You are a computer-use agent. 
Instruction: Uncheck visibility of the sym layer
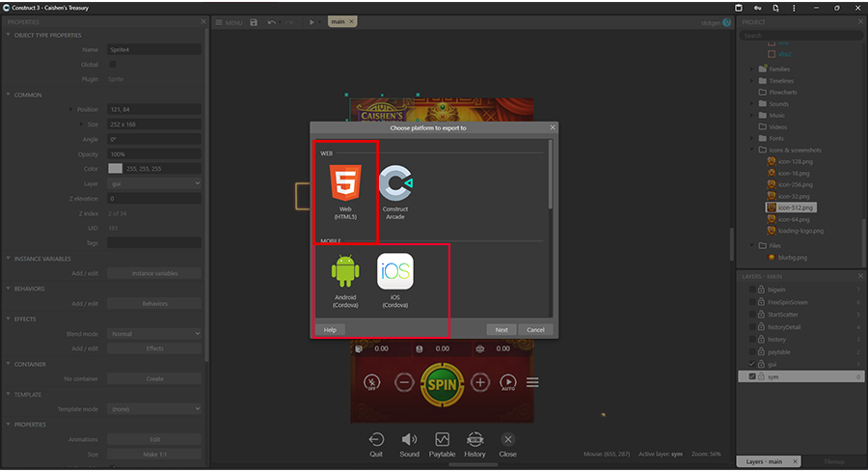[752, 376]
